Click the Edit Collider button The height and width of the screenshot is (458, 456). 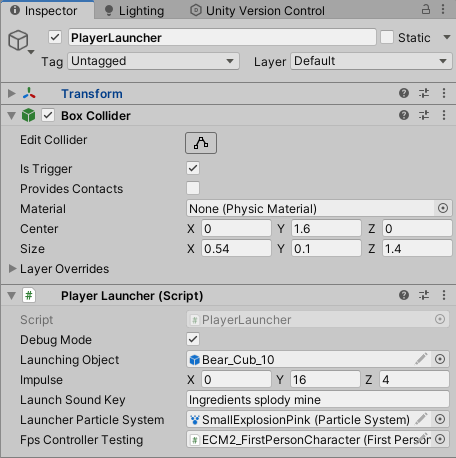click(201, 143)
